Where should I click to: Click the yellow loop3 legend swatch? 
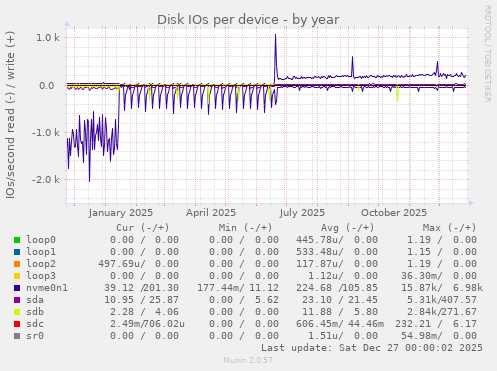[17, 276]
